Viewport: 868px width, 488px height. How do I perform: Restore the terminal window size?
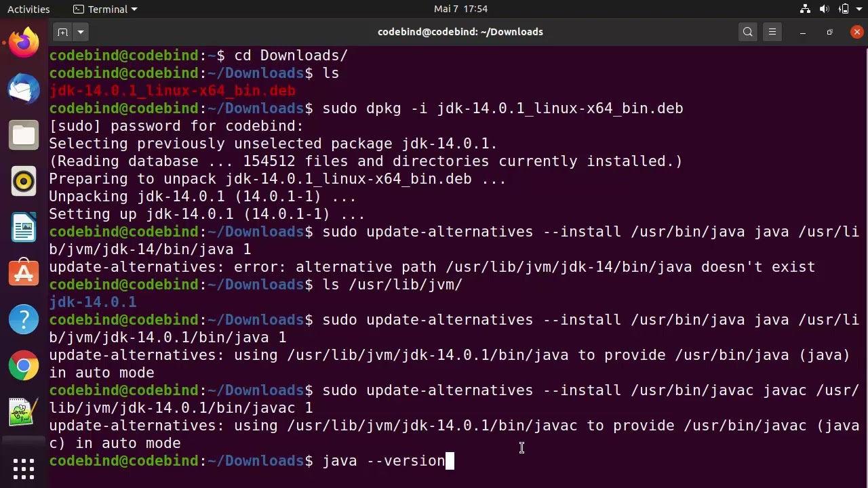[829, 32]
